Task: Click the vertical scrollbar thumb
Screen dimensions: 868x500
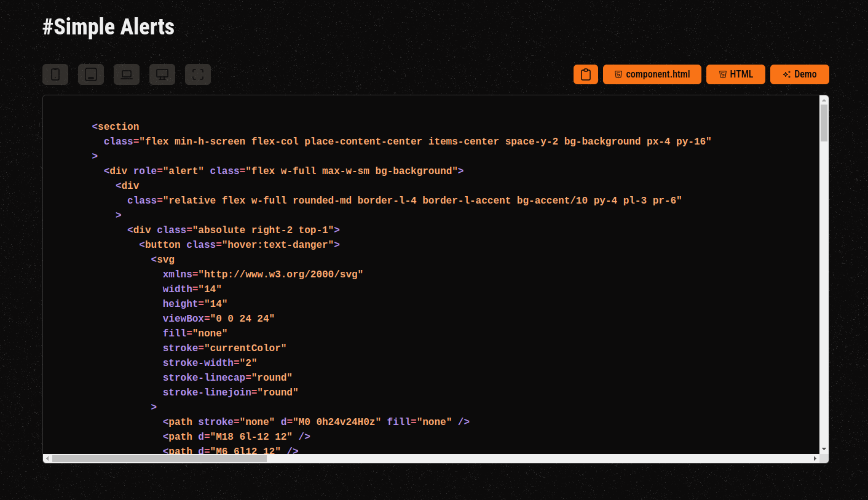Action: pyautogui.click(x=824, y=122)
